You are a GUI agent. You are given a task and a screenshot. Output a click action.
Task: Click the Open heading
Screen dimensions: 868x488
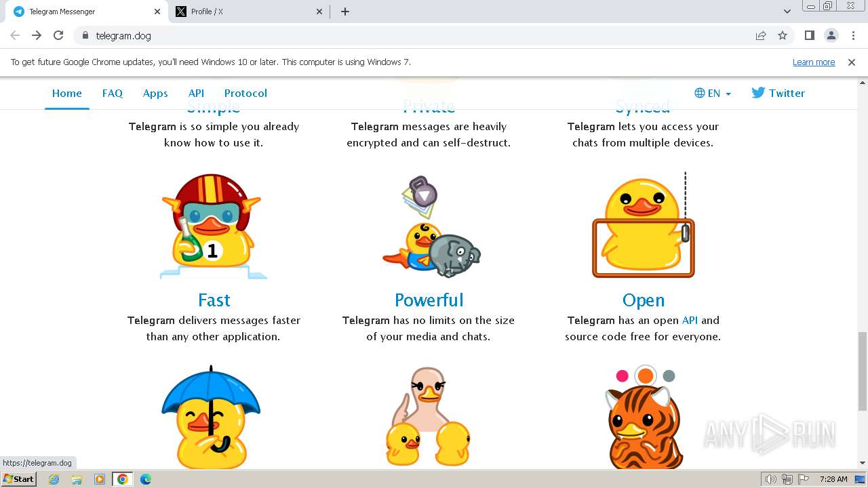point(644,300)
